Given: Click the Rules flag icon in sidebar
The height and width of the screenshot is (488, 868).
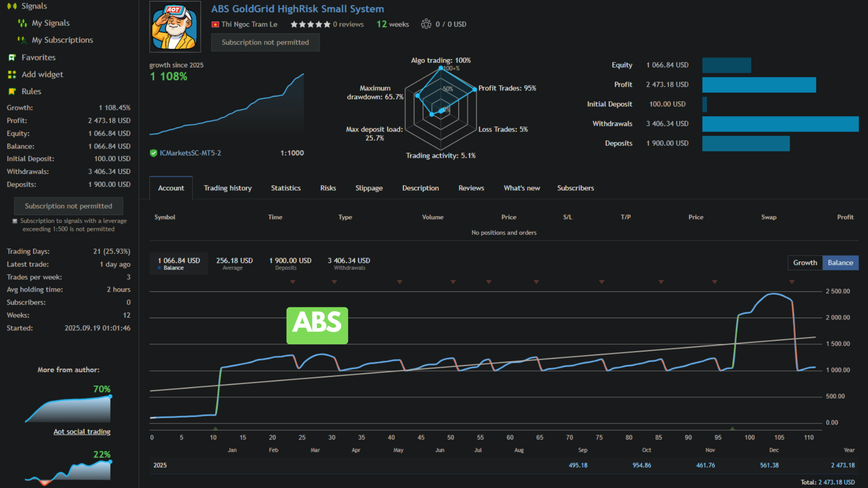Looking at the screenshot, I should pyautogui.click(x=12, y=91).
